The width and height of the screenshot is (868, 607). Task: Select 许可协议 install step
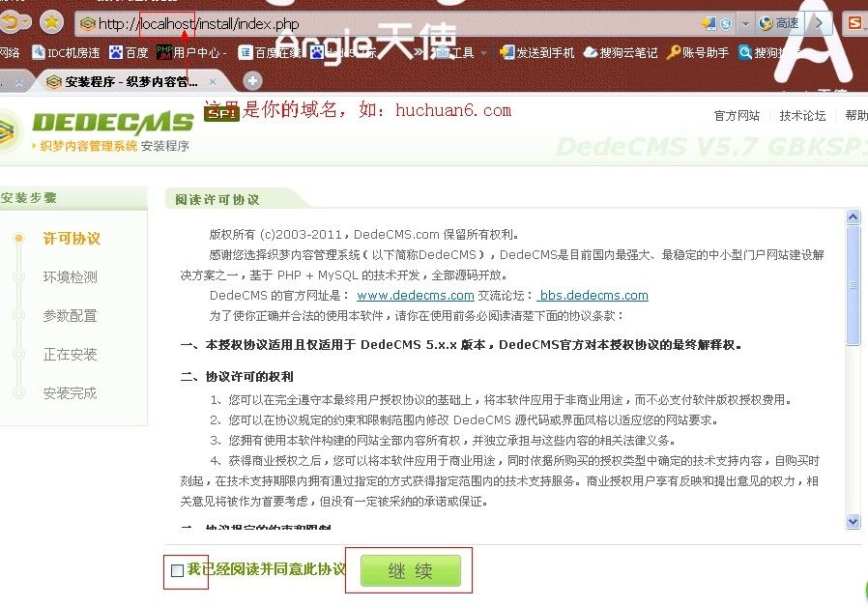[x=72, y=239]
